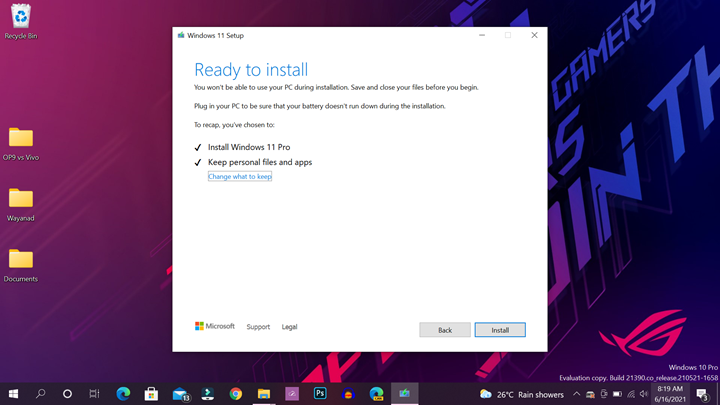Open the clock showing 8:19 AM

(669, 394)
